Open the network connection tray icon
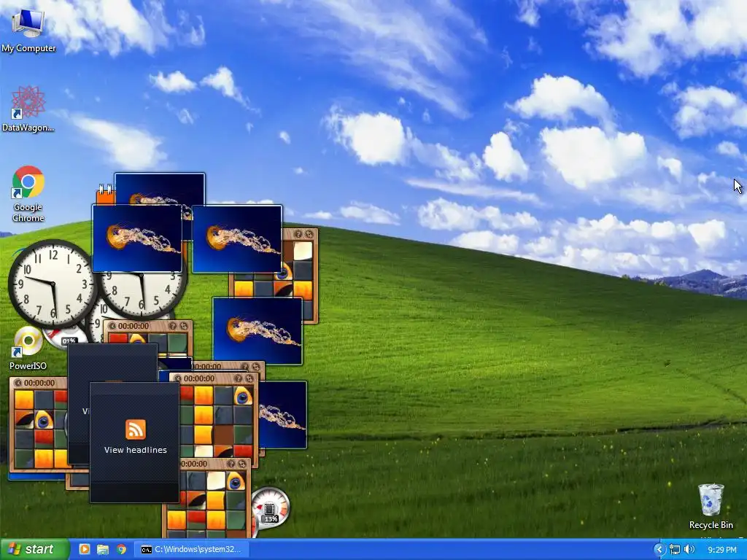Screen dimensions: 747x560 675,550
